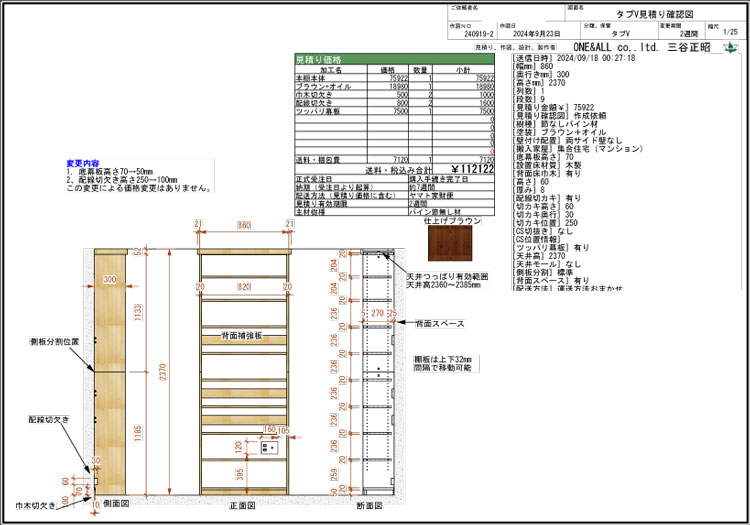Select ONE&ALL co,.ltd. 三谷正昭 text
This screenshot has width=750, height=525.
[x=641, y=47]
